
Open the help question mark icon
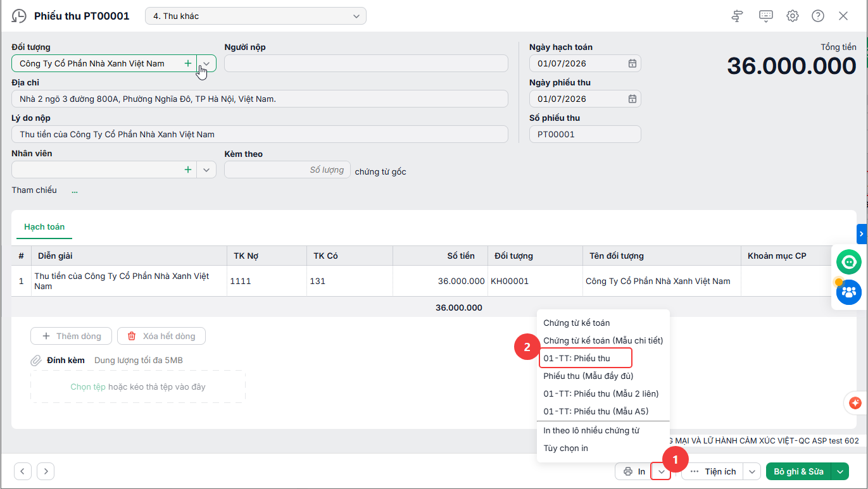[817, 16]
